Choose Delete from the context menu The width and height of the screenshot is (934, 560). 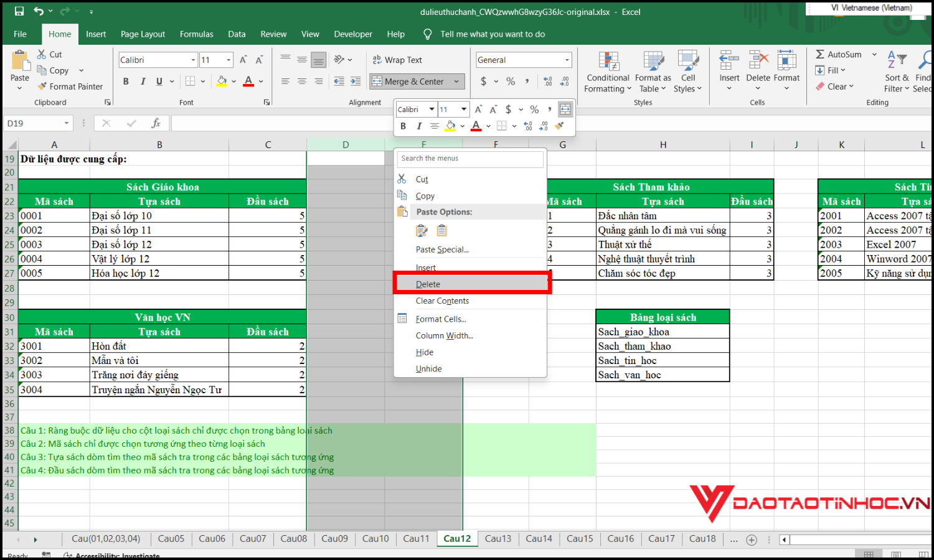click(428, 284)
